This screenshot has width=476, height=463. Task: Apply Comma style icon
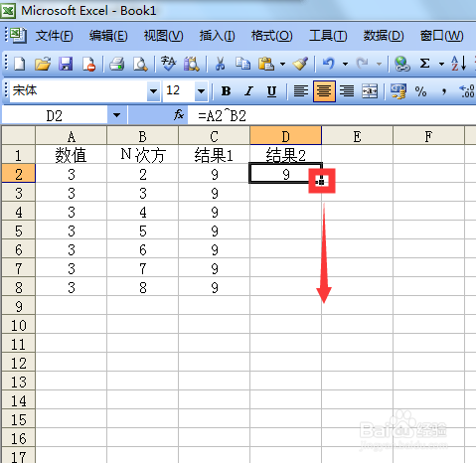pyautogui.click(x=444, y=91)
